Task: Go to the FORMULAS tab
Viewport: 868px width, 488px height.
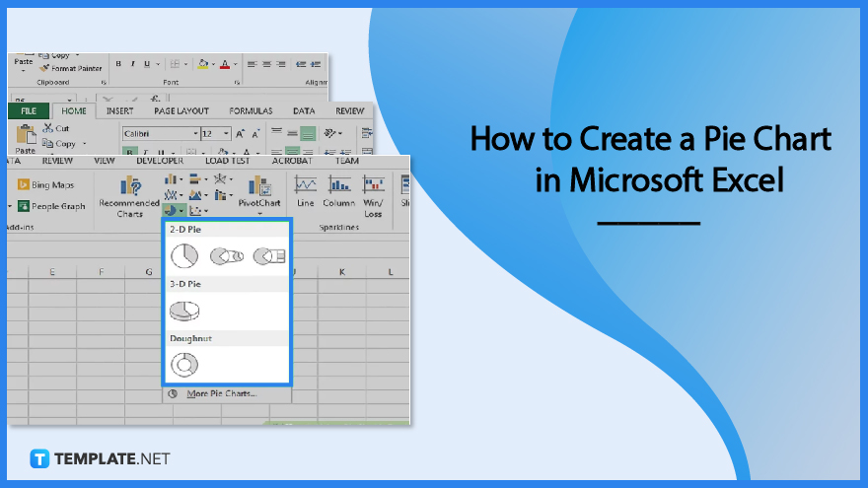Action: click(x=251, y=111)
